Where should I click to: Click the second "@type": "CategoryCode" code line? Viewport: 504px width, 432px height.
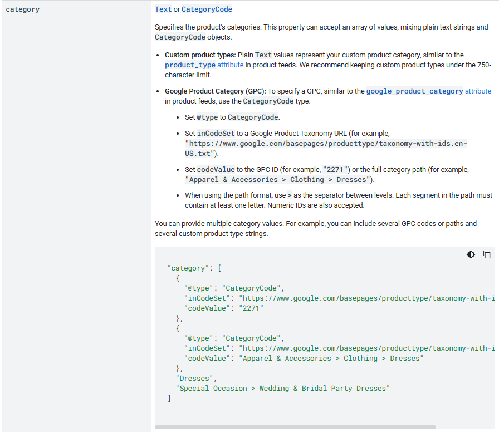(x=234, y=338)
